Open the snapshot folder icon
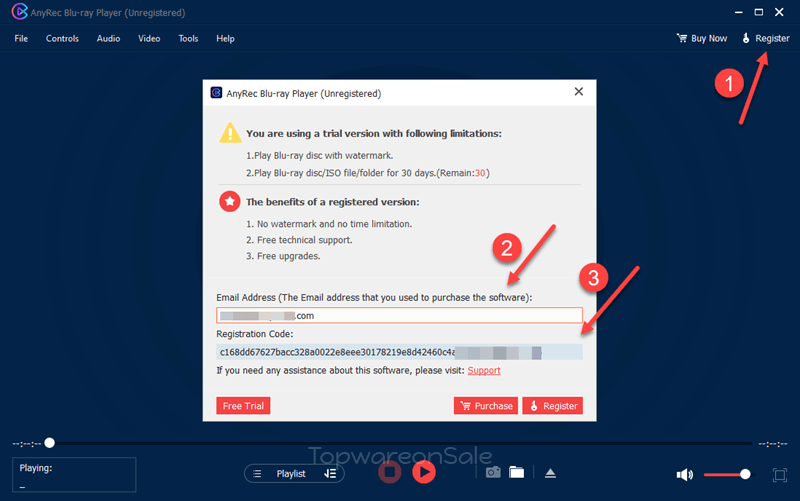The height and width of the screenshot is (501, 800). 516,472
